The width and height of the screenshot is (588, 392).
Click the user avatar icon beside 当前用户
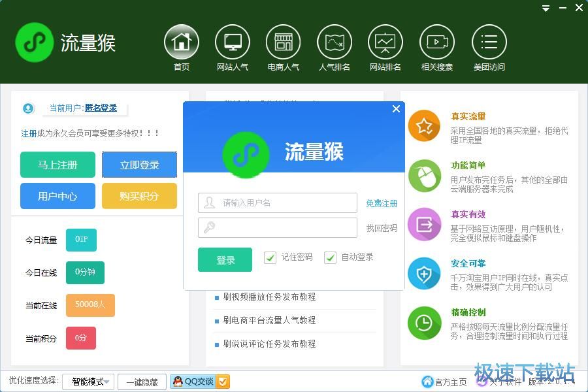(28, 108)
